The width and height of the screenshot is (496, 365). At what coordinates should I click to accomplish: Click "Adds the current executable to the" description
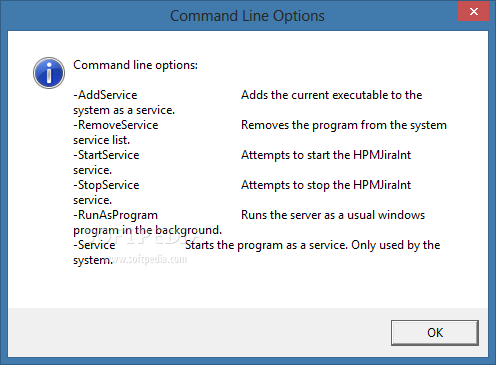(x=332, y=95)
